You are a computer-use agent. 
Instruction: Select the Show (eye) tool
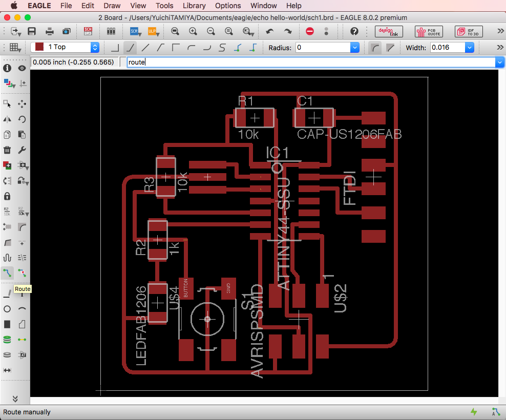coord(22,68)
